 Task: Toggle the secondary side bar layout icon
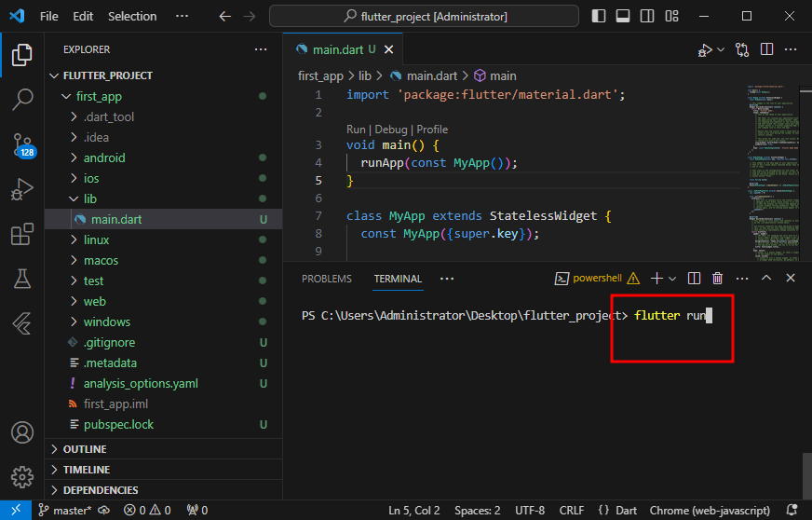[x=647, y=16]
